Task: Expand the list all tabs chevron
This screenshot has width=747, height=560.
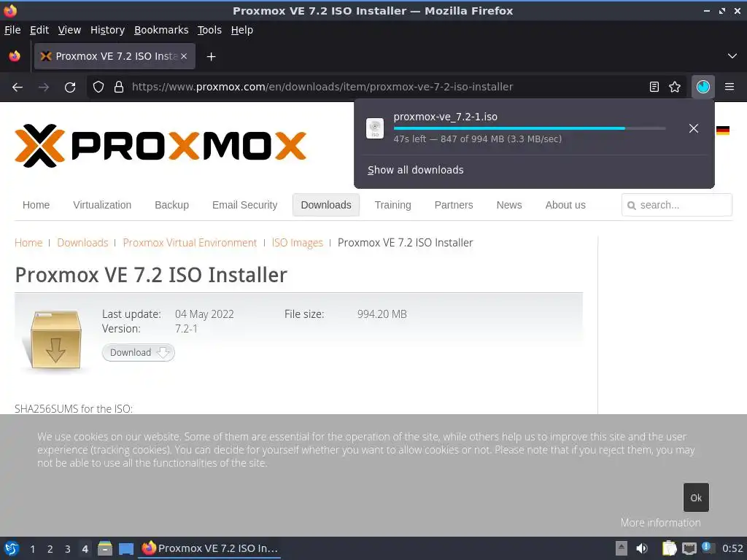Action: pos(732,56)
